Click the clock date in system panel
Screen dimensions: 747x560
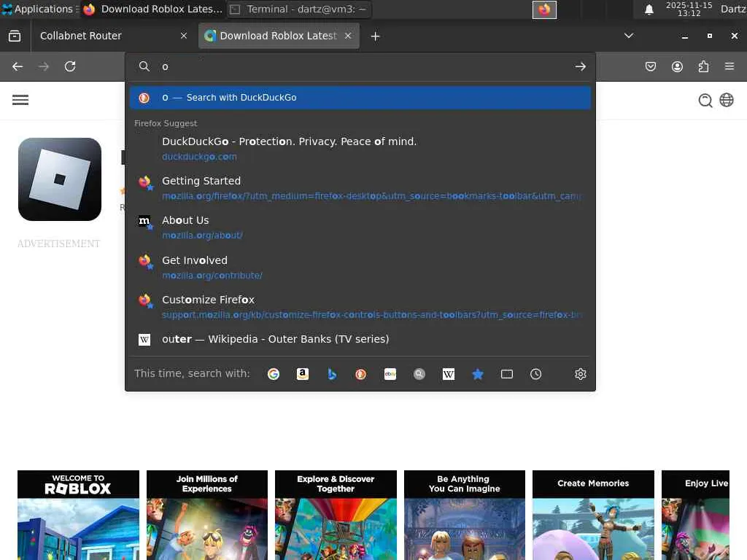coord(689,9)
